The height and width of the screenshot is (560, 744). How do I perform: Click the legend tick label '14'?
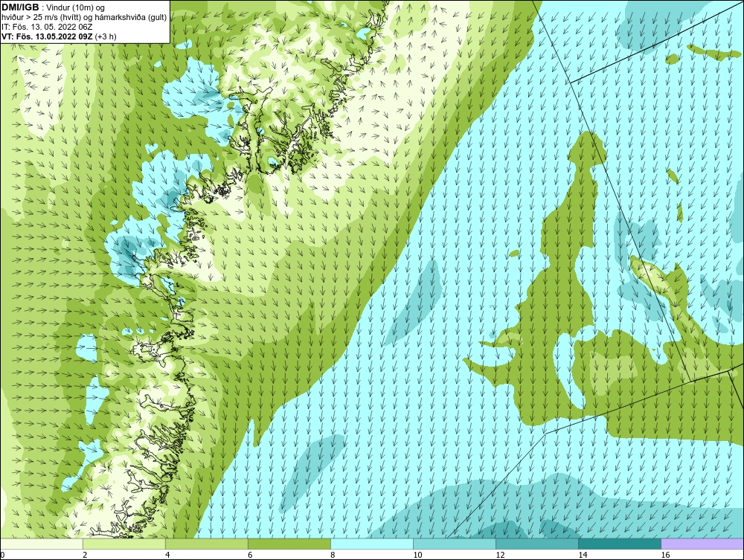[x=583, y=556]
